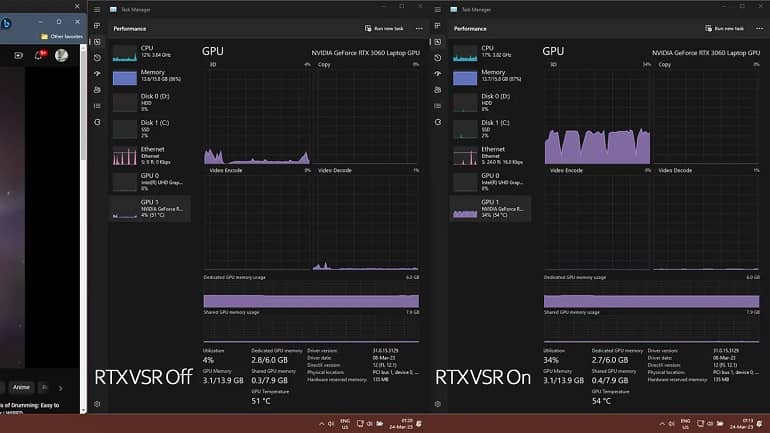The height and width of the screenshot is (433, 770).
Task: Open ENG US language switcher beneath RTX VSR On window
Action: (686, 424)
